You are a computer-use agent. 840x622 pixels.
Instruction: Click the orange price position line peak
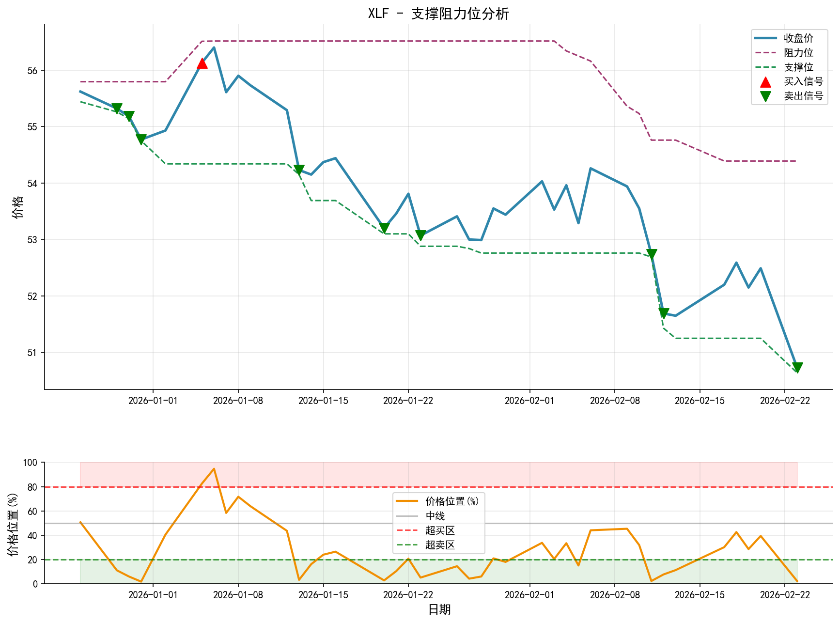coord(213,468)
